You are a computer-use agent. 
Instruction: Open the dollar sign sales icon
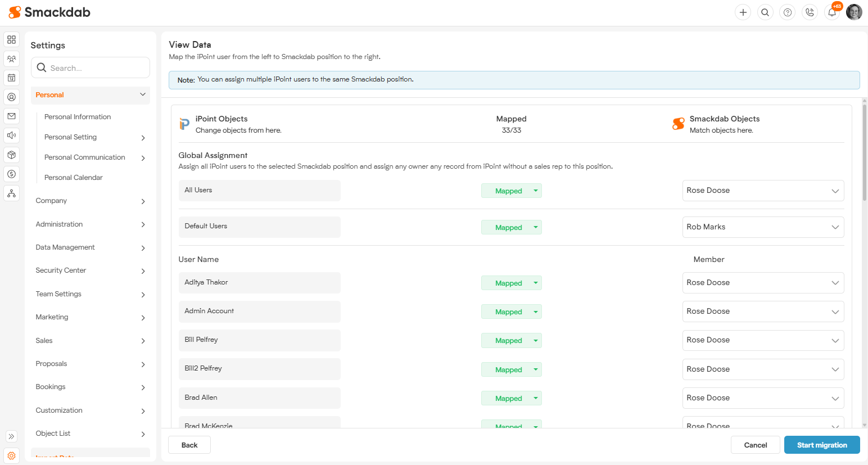[11, 174]
